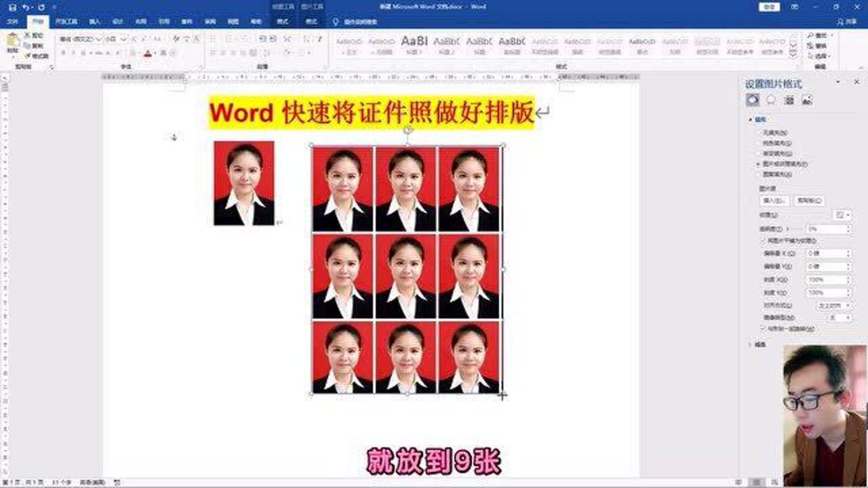Click the Share (共享) person icon

tap(842, 22)
